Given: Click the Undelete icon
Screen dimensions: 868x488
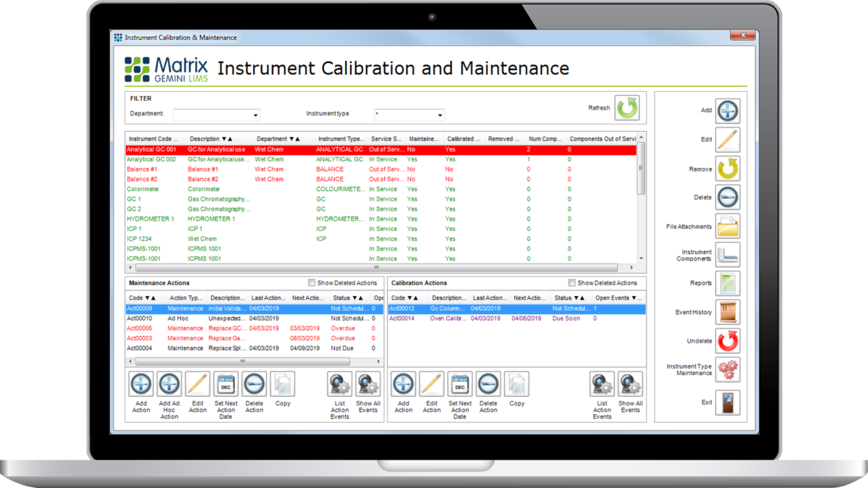Looking at the screenshot, I should 728,341.
